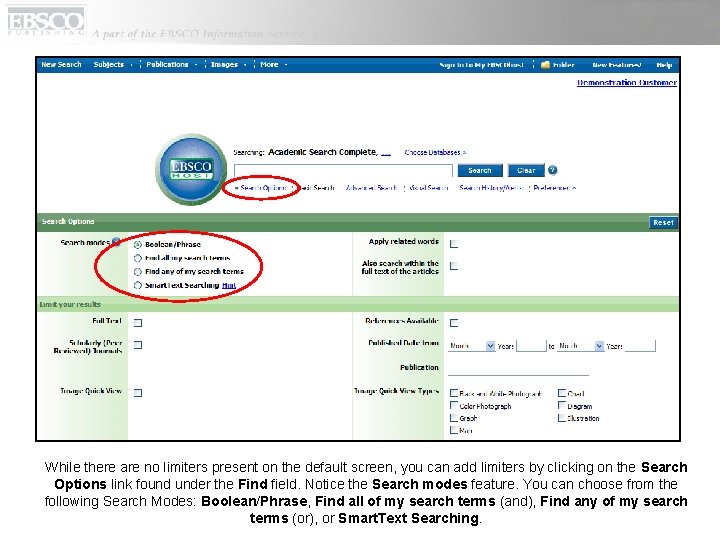This screenshot has height=540, width=720.
Task: Check the Full Text limiter
Action: click(x=138, y=323)
